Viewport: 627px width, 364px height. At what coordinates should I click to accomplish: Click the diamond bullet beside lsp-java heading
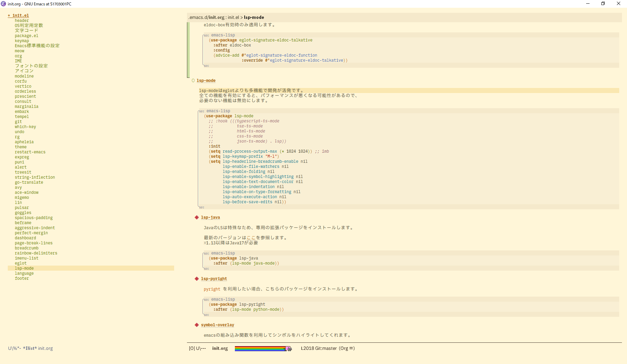[x=197, y=217]
